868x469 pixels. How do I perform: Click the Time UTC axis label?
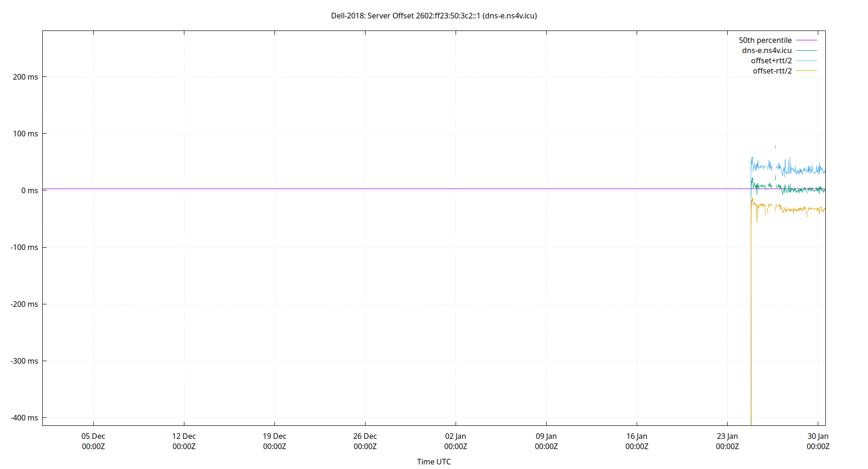(434, 461)
